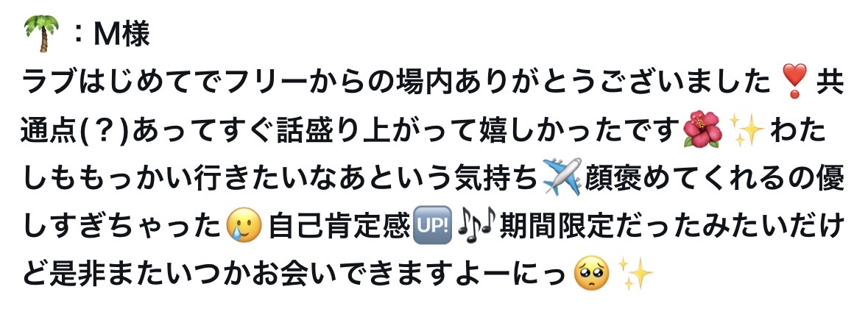Click the red heart exclamation emoji
This screenshot has height=323, width=868.
point(795,82)
